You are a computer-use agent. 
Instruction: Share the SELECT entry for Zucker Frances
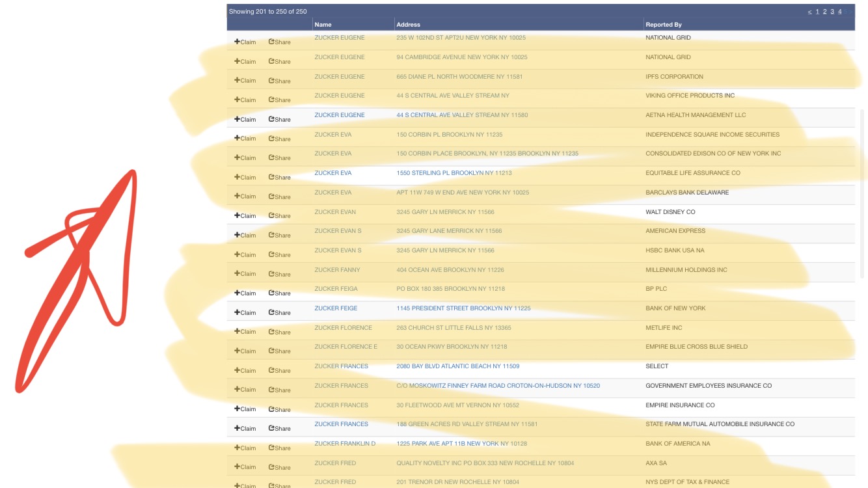point(280,371)
